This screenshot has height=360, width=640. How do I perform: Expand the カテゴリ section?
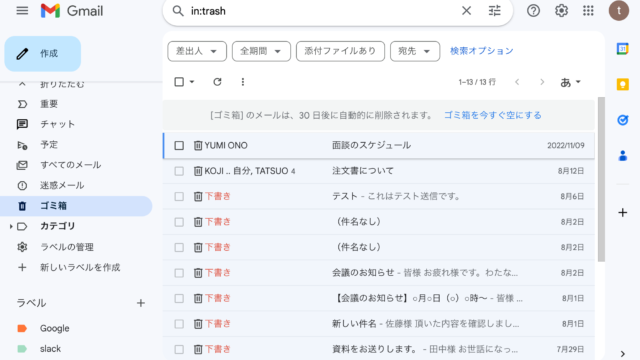click(x=11, y=226)
